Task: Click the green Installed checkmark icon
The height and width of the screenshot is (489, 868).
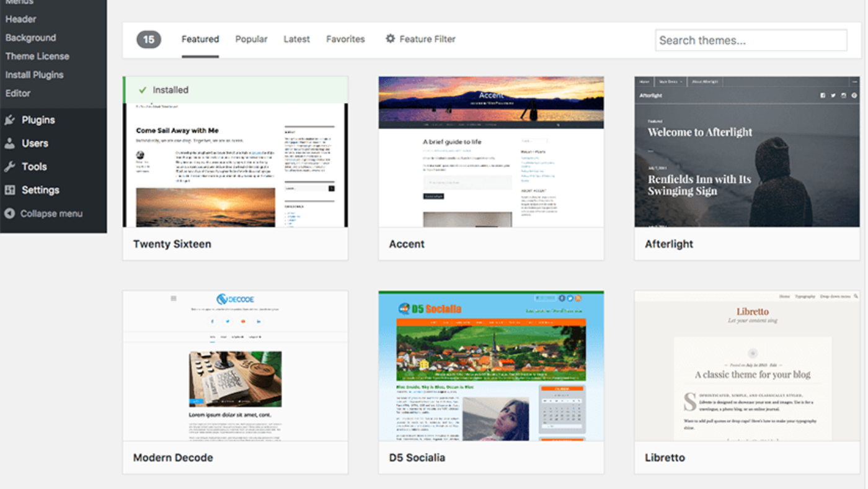Action: 143,90
